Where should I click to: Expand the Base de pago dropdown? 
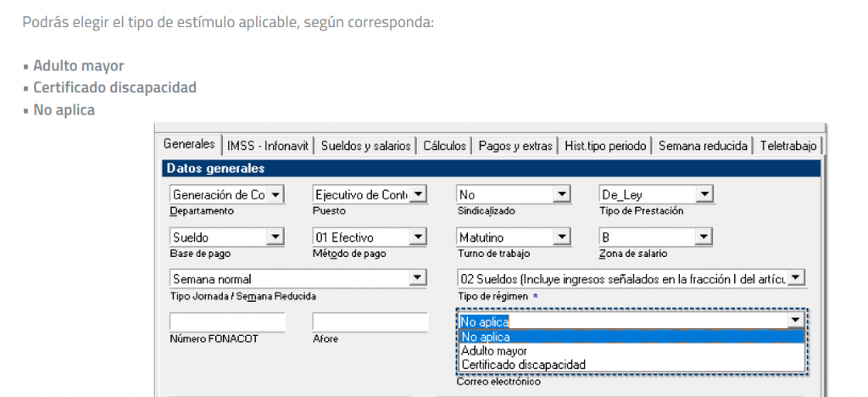(x=276, y=238)
